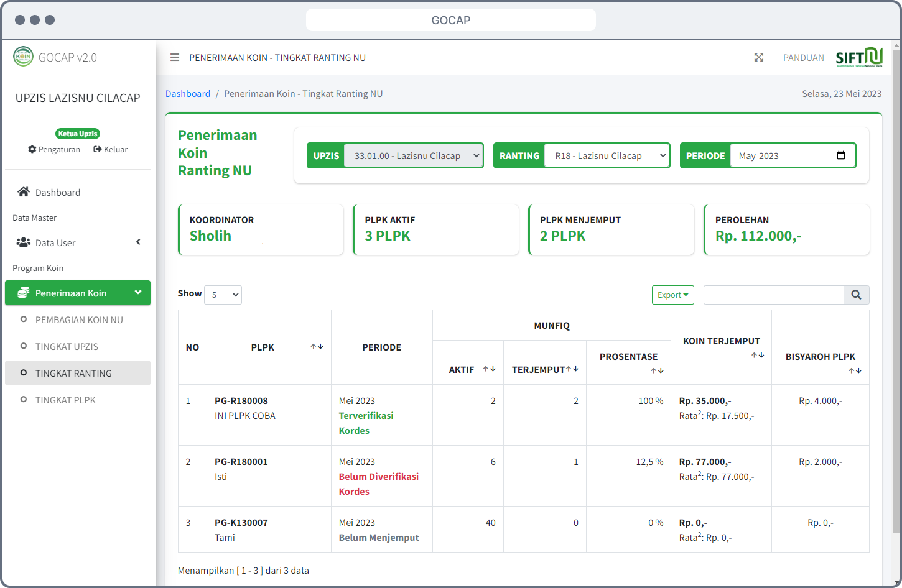Click the Keluar logout link

click(111, 149)
